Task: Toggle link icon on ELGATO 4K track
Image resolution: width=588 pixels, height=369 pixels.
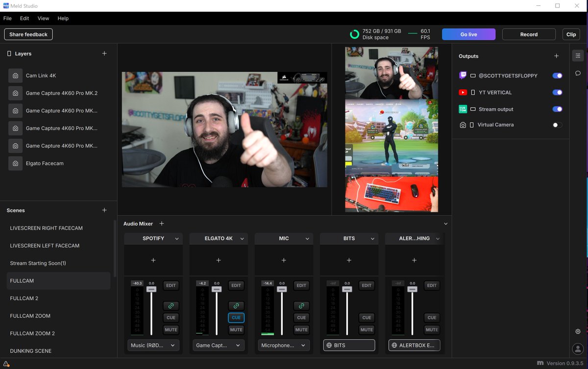Action: point(236,305)
